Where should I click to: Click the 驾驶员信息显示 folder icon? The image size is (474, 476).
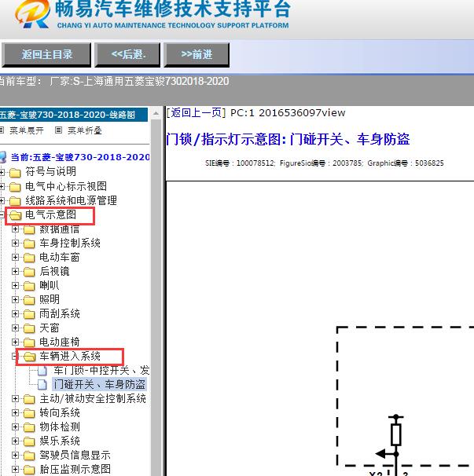click(29, 456)
